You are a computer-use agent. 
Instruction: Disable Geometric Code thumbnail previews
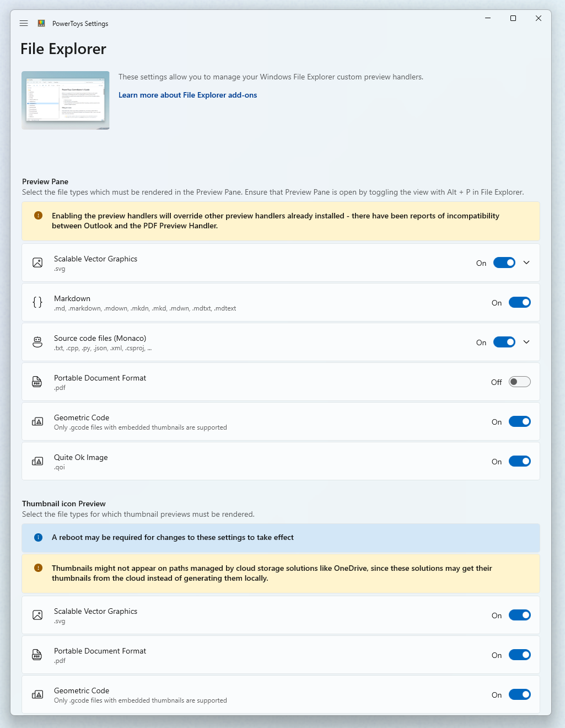(519, 694)
